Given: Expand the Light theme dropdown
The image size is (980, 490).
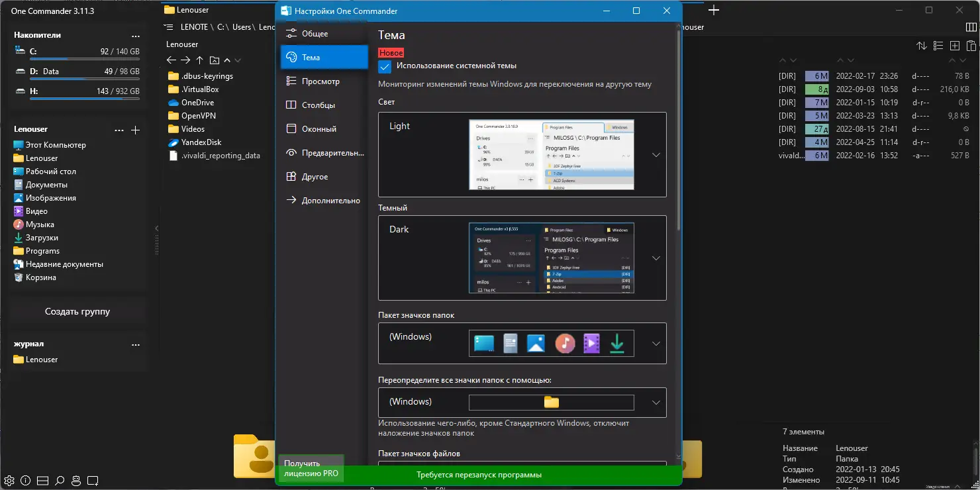Looking at the screenshot, I should [656, 155].
